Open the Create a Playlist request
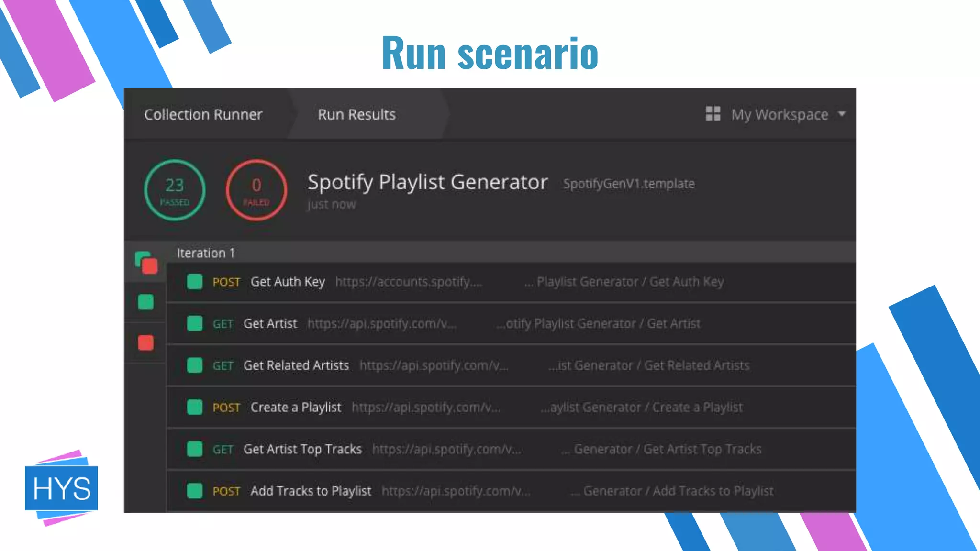 tap(296, 408)
